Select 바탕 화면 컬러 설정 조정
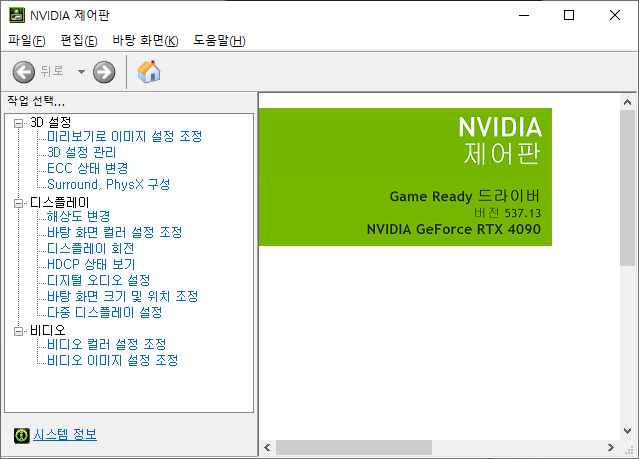 [115, 232]
